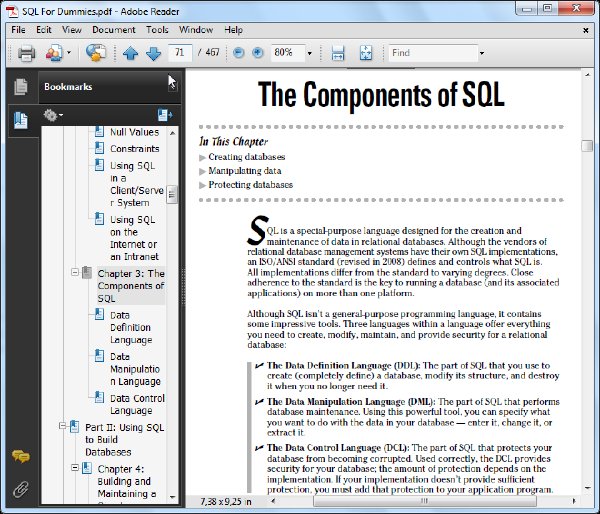This screenshot has width=600, height=514.
Task: Click the Data Definition Language bookmark icon
Action: coord(99,314)
